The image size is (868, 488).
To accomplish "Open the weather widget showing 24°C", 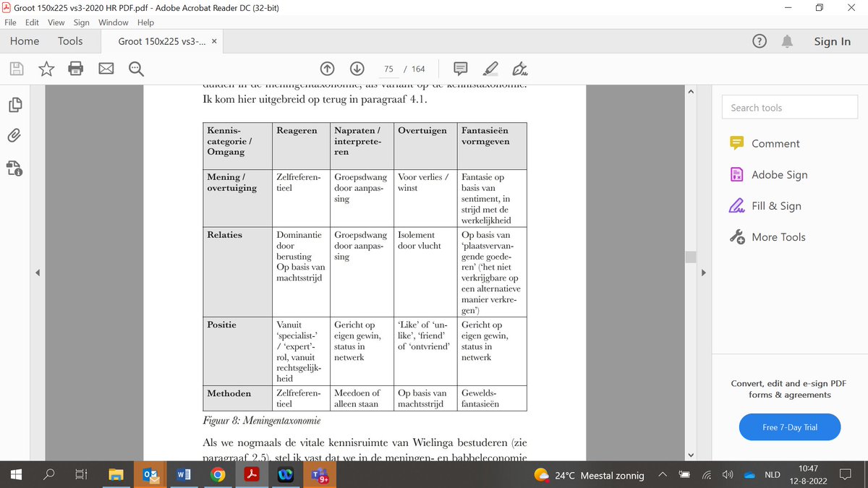I will point(589,475).
